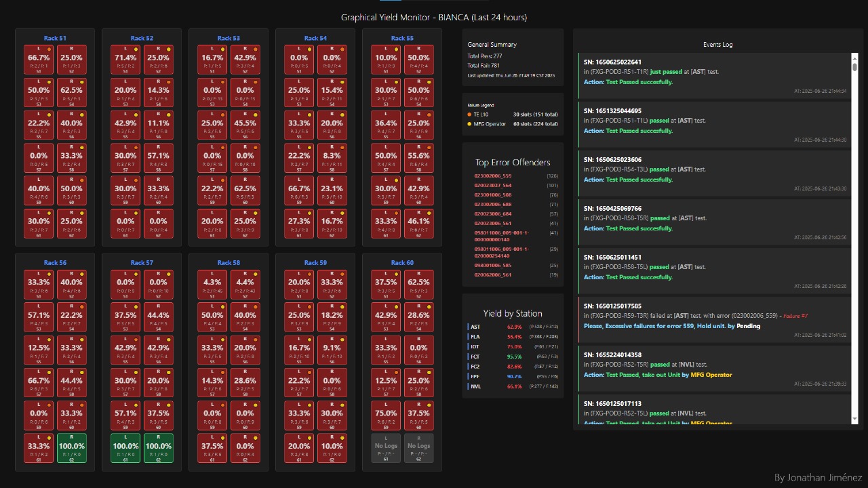The image size is (868, 488).
Task: Select the green 100.0% tile in Rack 56
Action: pyautogui.click(x=72, y=448)
